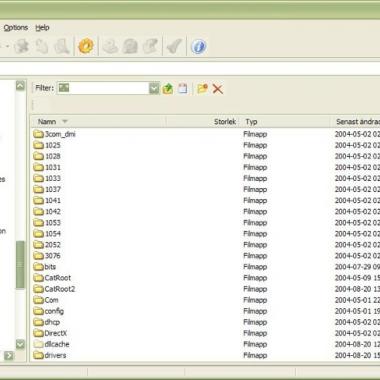Select the drivers folder name
Image resolution: width=380 pixels, height=380 pixels.
[x=55, y=355]
